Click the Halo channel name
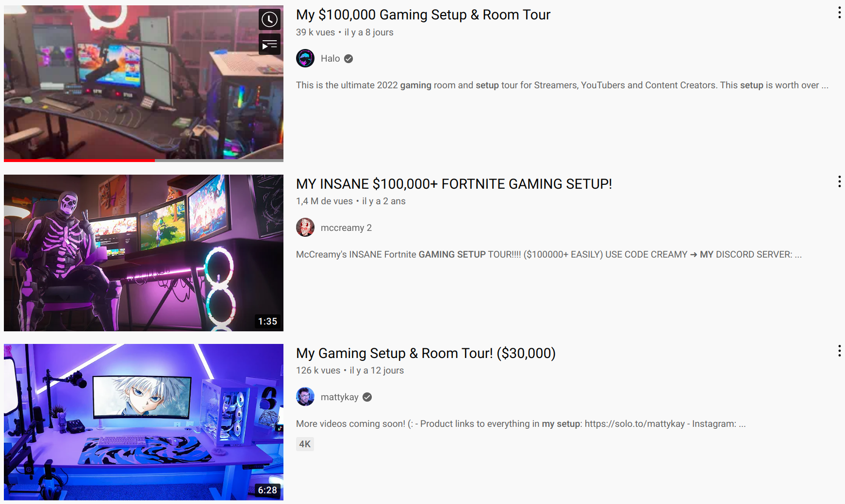This screenshot has height=504, width=845. click(x=330, y=59)
